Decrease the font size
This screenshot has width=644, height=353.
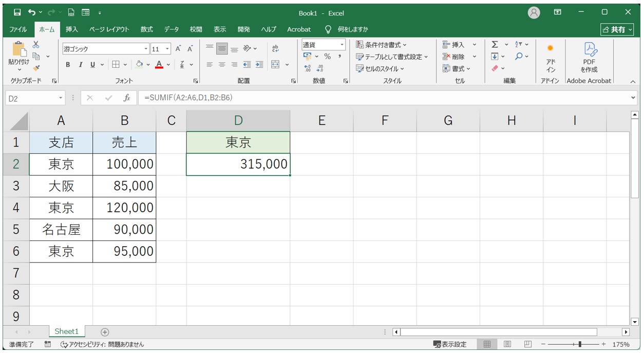click(x=190, y=49)
